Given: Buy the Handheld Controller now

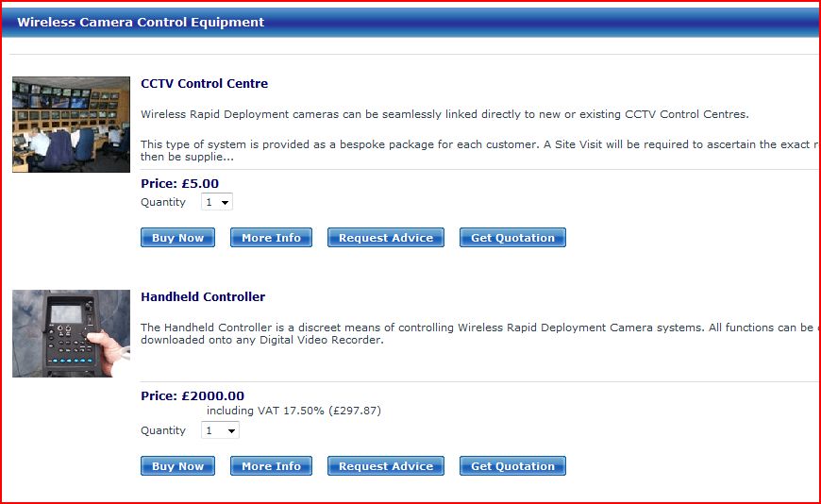Looking at the screenshot, I should (177, 466).
